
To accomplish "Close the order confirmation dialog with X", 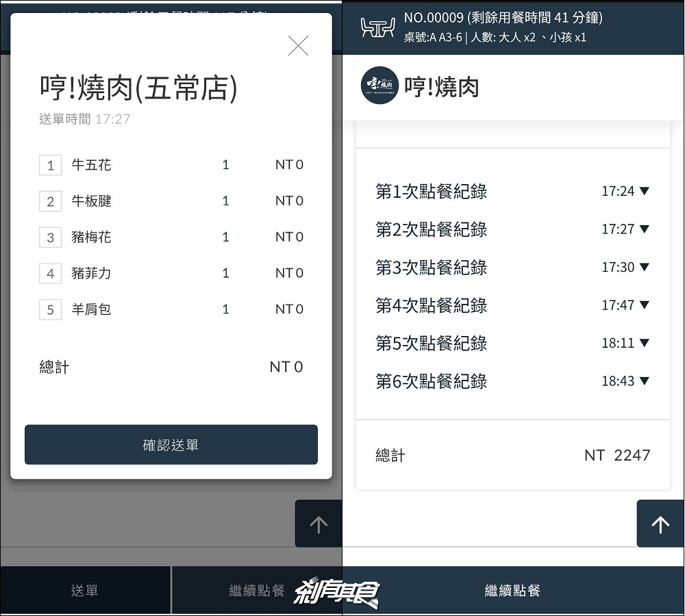I will coord(298,46).
